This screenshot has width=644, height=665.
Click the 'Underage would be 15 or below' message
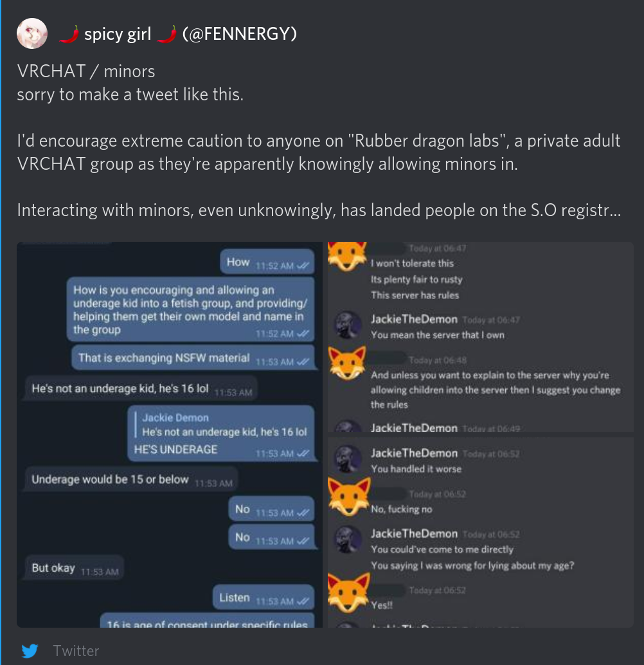tap(129, 479)
